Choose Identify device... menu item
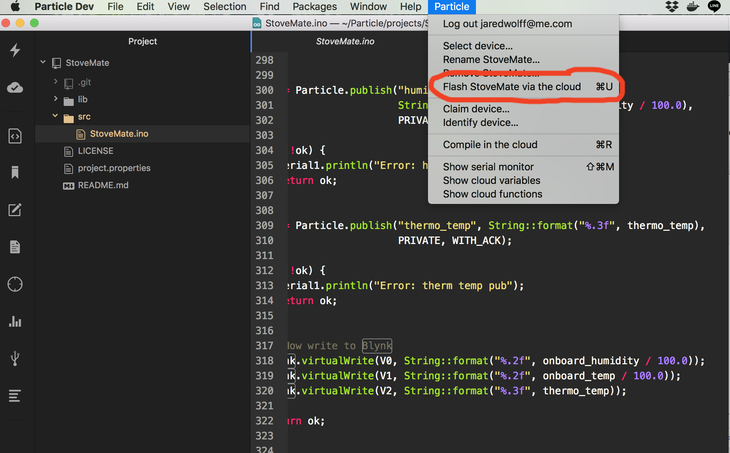Image resolution: width=730 pixels, height=453 pixels. 523,122
